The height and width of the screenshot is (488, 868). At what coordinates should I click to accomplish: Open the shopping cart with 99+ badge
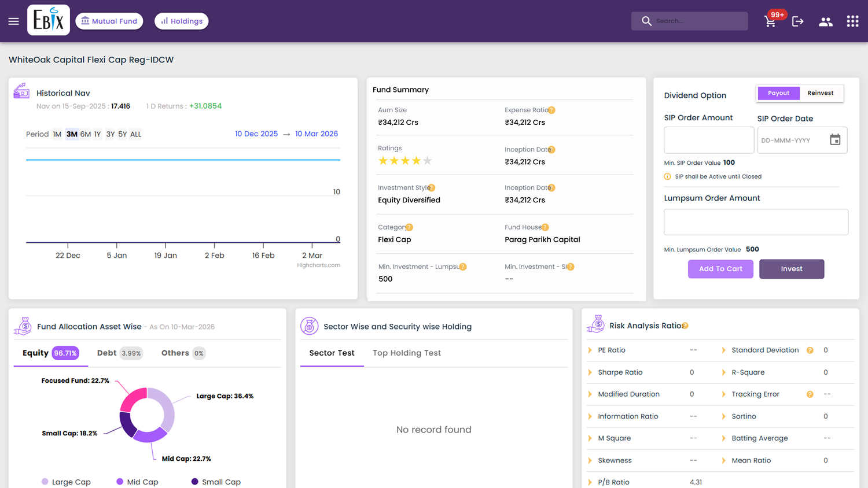point(770,21)
